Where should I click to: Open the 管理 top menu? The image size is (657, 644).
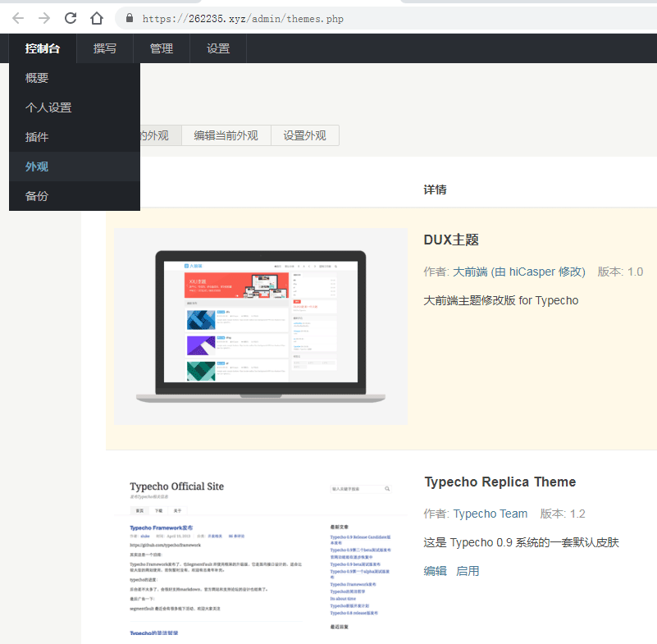162,48
